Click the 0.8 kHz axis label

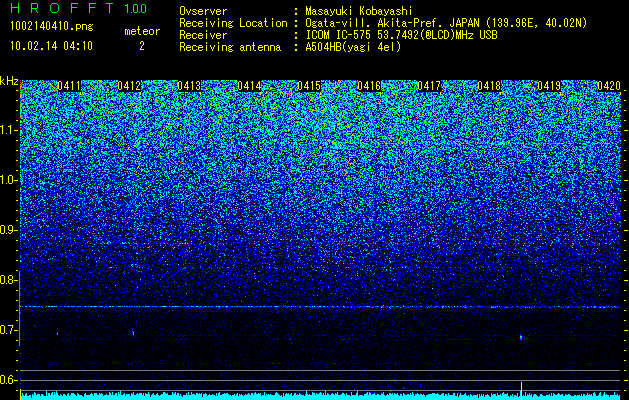pyautogui.click(x=9, y=280)
